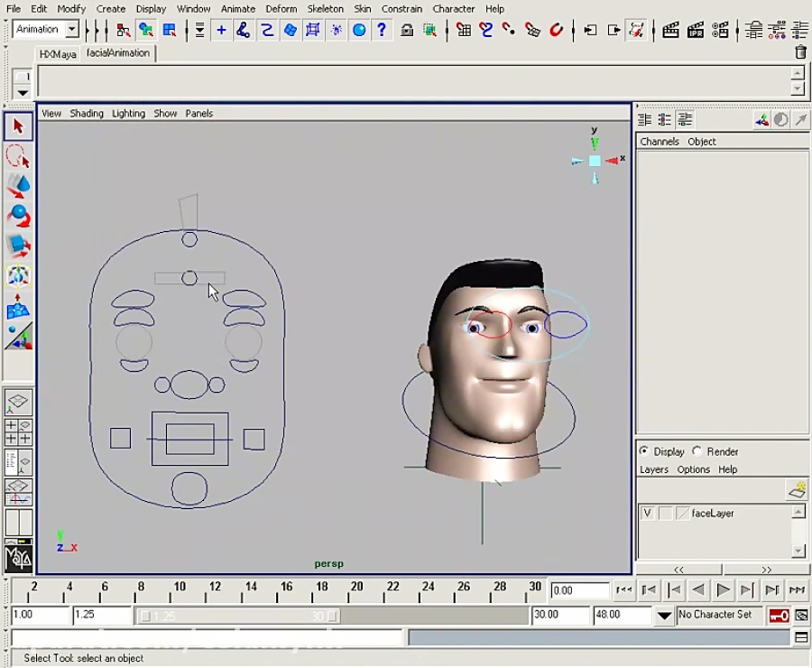Open the Skeleton menu
Viewport: 812px width, 668px height.
pos(326,8)
